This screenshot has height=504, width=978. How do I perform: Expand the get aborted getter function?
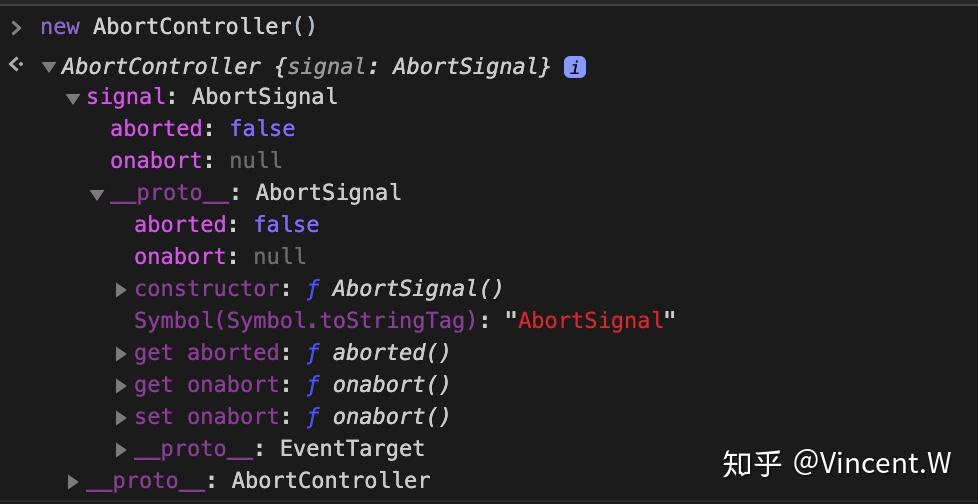click(122, 354)
